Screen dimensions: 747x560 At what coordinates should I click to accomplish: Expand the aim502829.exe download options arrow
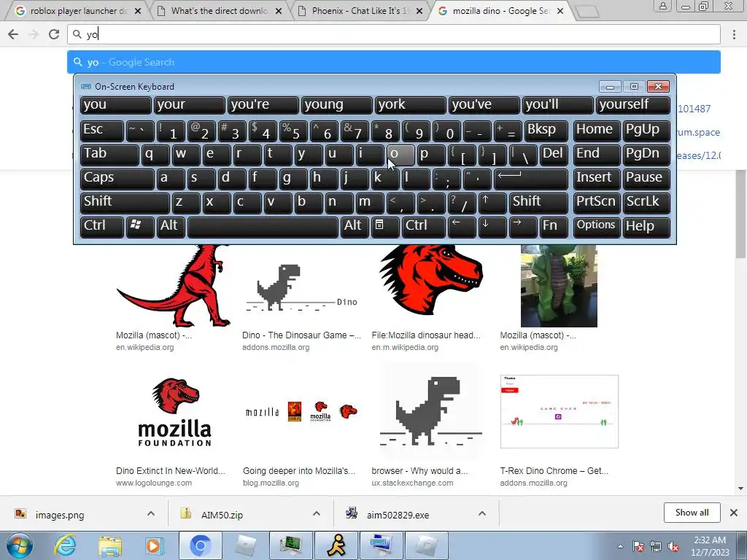[482, 513]
